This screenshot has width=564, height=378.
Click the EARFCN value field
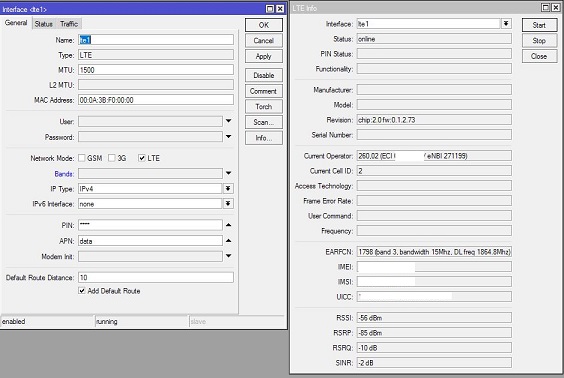tap(434, 252)
